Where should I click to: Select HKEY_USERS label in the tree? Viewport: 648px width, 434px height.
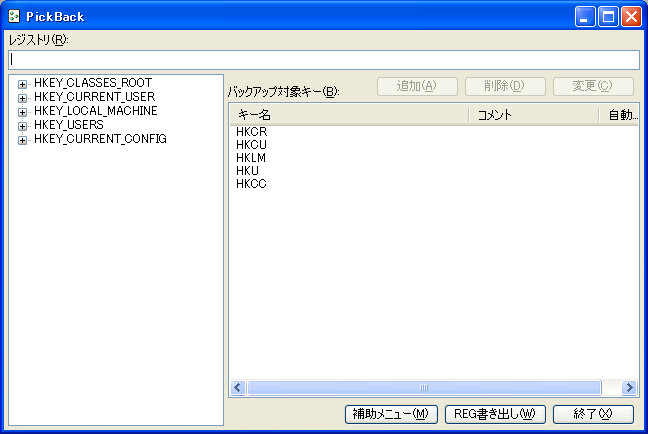(x=68, y=125)
